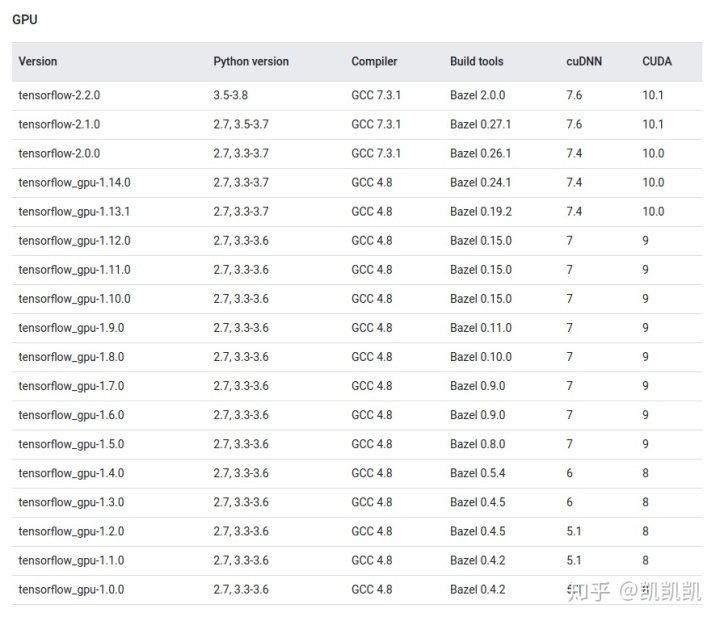Select the tensorflow_gpu-1.14.0 cell
Viewport: 720px width, 621px height.
click(x=74, y=183)
